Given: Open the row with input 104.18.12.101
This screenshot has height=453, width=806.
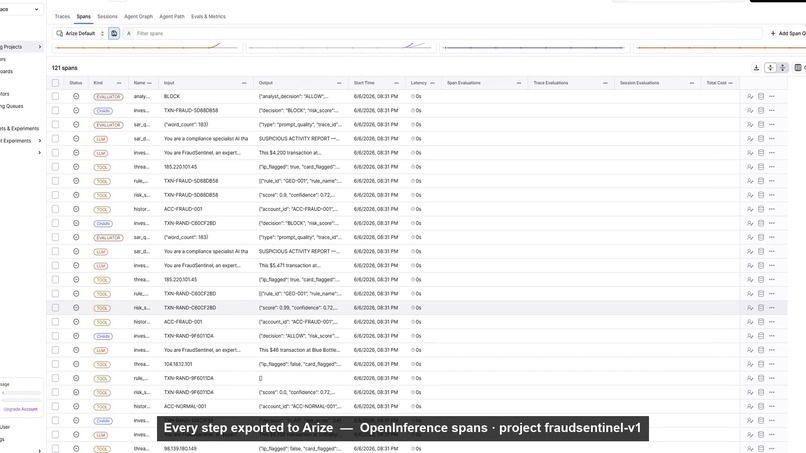Looking at the screenshot, I should 417,364.
